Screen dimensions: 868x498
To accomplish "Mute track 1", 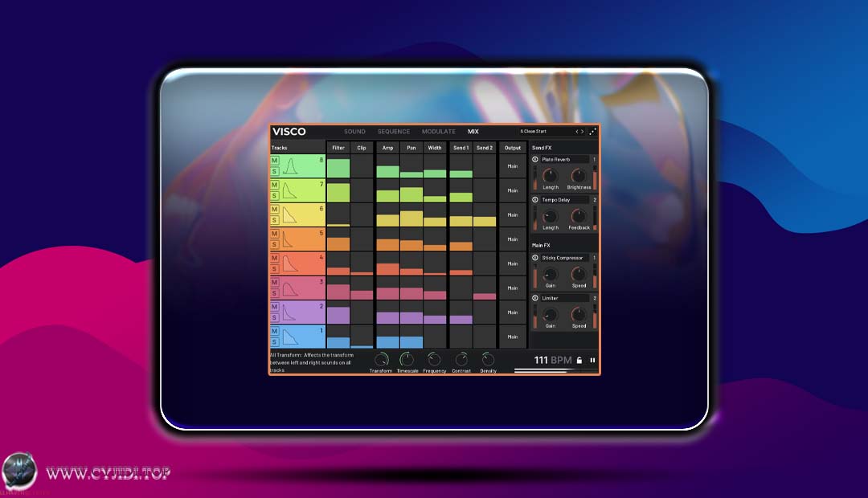I will click(275, 331).
